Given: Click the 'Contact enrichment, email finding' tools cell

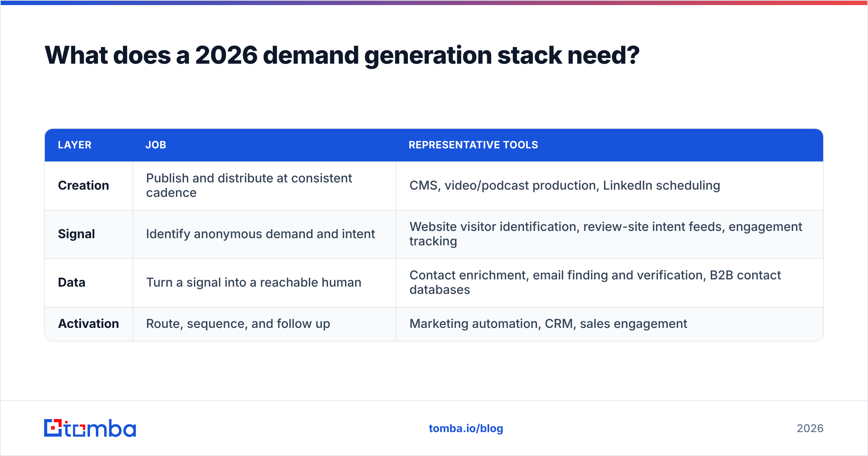Looking at the screenshot, I should [610, 283].
